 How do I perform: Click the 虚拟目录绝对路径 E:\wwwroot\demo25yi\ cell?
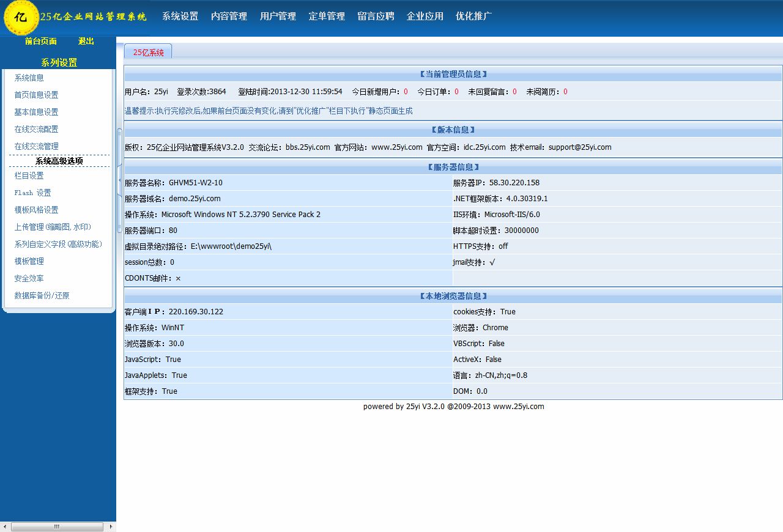pos(288,246)
